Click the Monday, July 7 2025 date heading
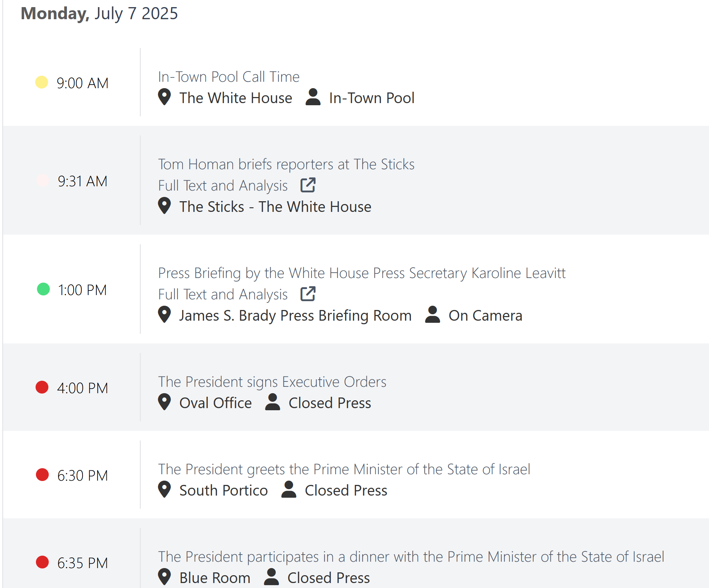Viewport: 709px width, 588px height. 99,14
